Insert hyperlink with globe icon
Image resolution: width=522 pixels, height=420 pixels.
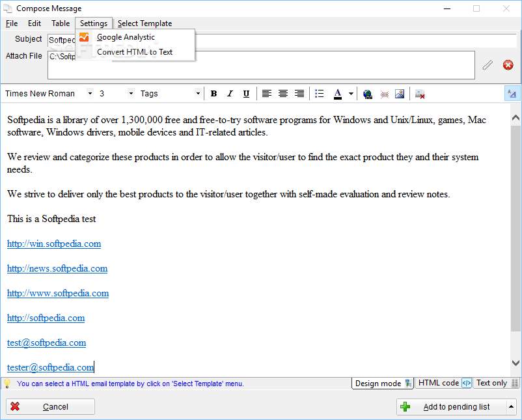pos(368,94)
